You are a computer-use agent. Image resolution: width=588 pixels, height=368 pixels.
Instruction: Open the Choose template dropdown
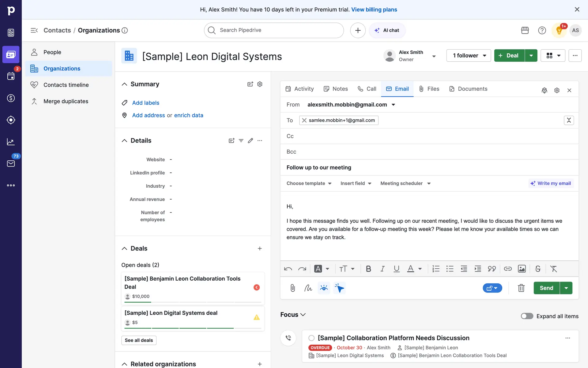coord(309,183)
